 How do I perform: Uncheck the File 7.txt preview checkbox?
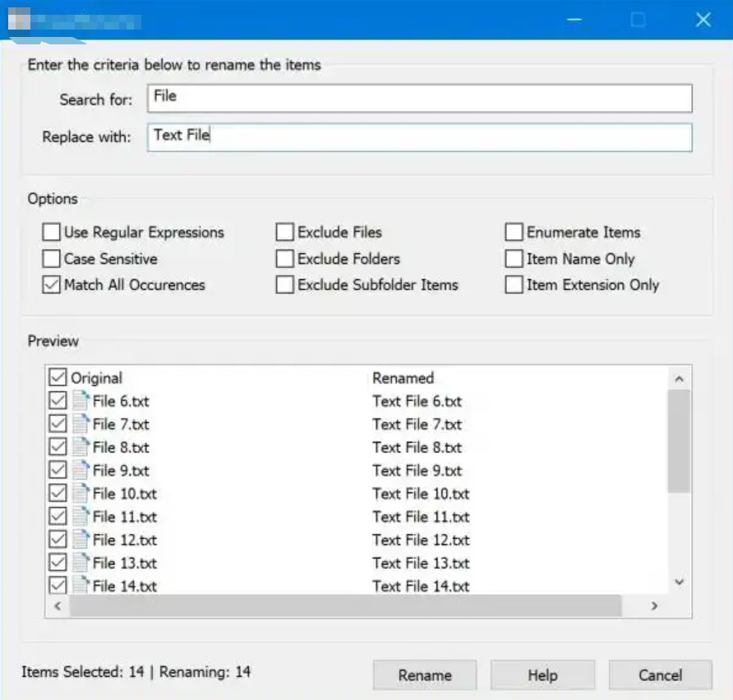tap(58, 424)
